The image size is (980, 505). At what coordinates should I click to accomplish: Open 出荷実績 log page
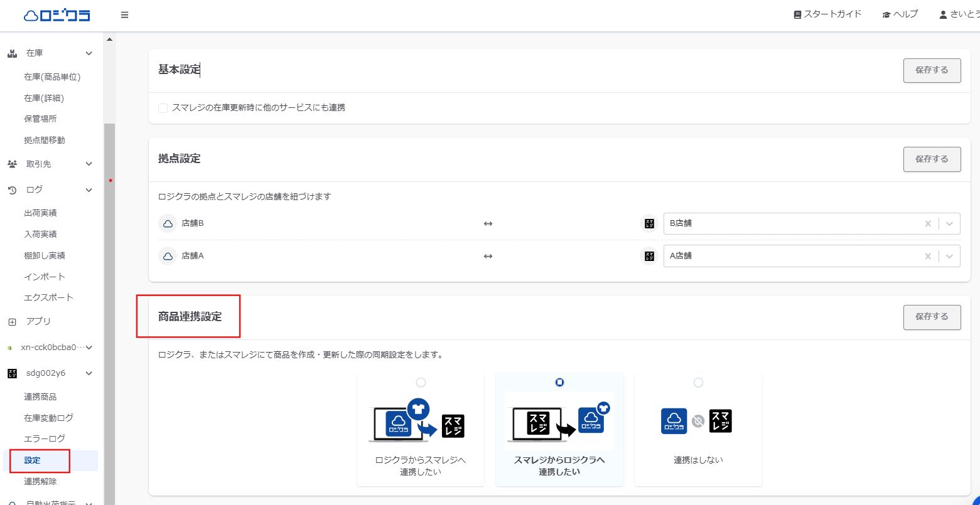click(x=40, y=213)
